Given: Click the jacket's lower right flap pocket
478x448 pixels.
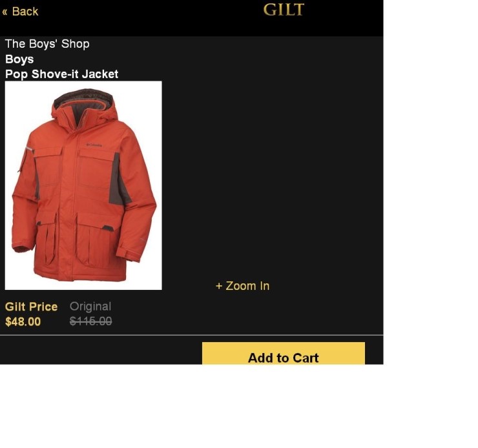Looking at the screenshot, I should tap(95, 241).
